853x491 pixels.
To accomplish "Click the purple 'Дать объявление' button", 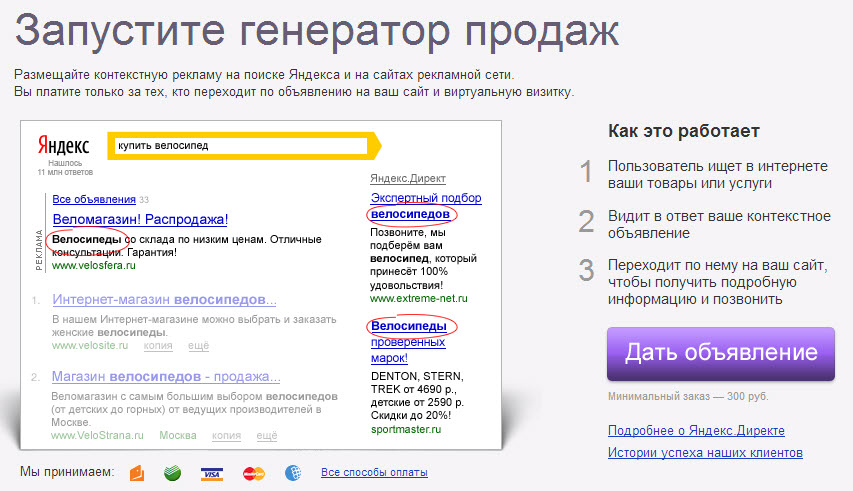I will click(x=721, y=353).
